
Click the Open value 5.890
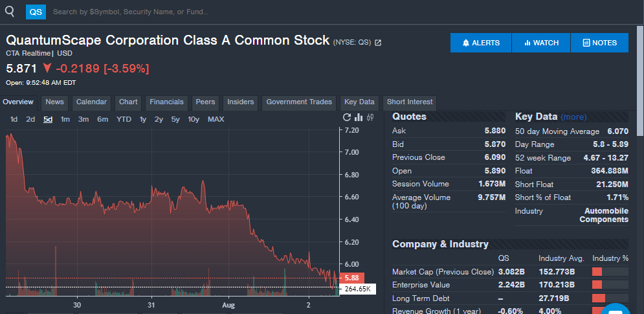click(x=495, y=170)
